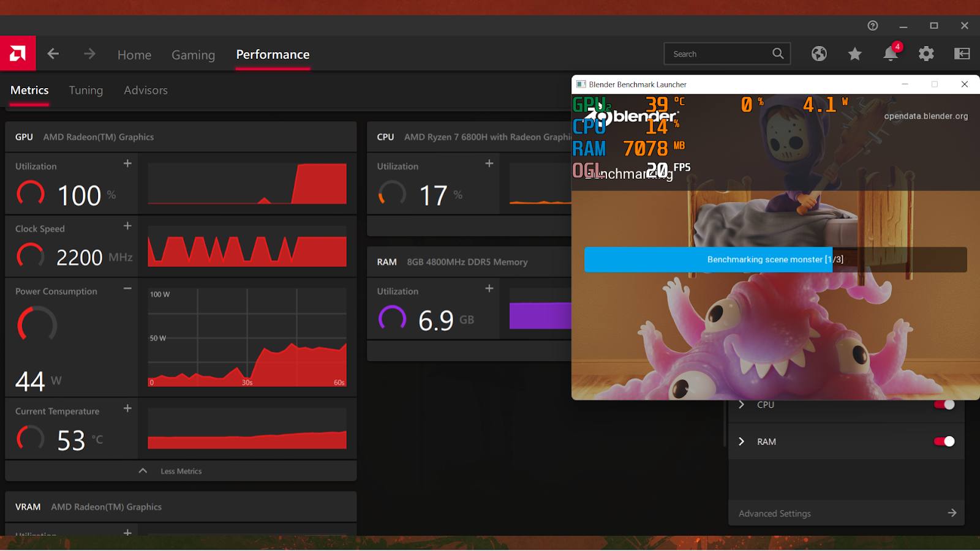Open notifications bell icon
Screen dimensions: 980x551
tap(891, 54)
